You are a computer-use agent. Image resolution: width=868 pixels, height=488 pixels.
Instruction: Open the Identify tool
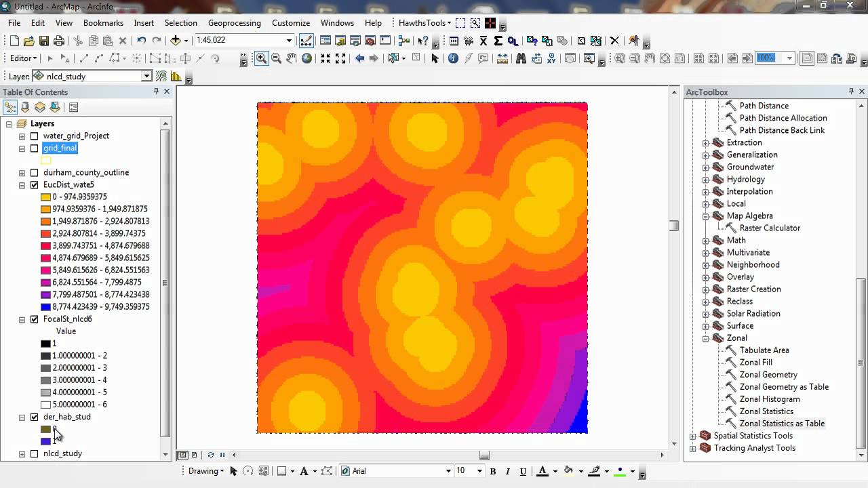(x=454, y=58)
